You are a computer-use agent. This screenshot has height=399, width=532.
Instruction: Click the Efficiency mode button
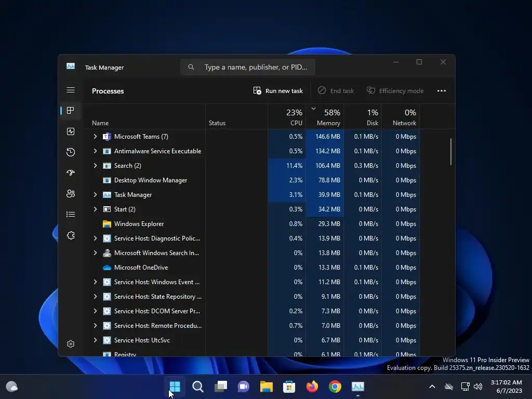click(x=395, y=91)
